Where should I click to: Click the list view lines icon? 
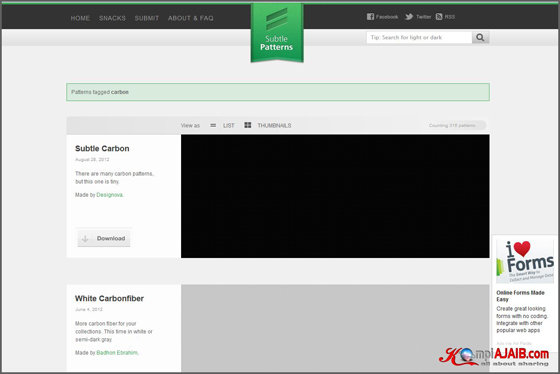coord(213,125)
